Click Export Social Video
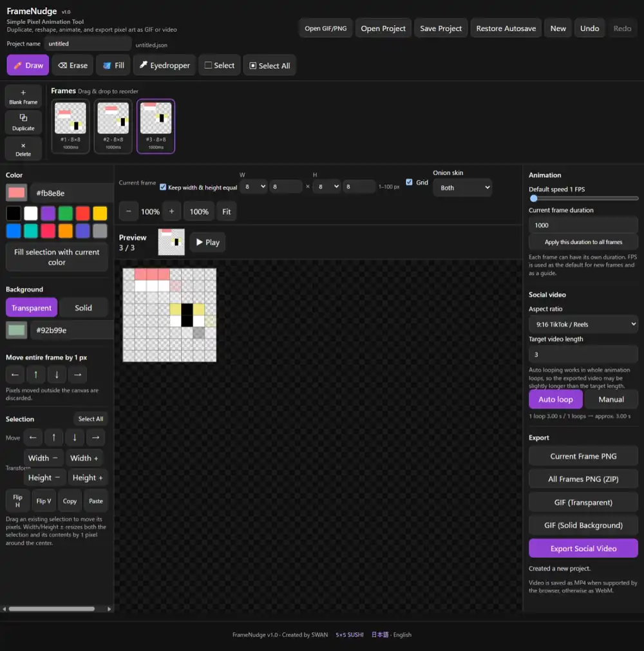644x651 pixels. click(583, 549)
